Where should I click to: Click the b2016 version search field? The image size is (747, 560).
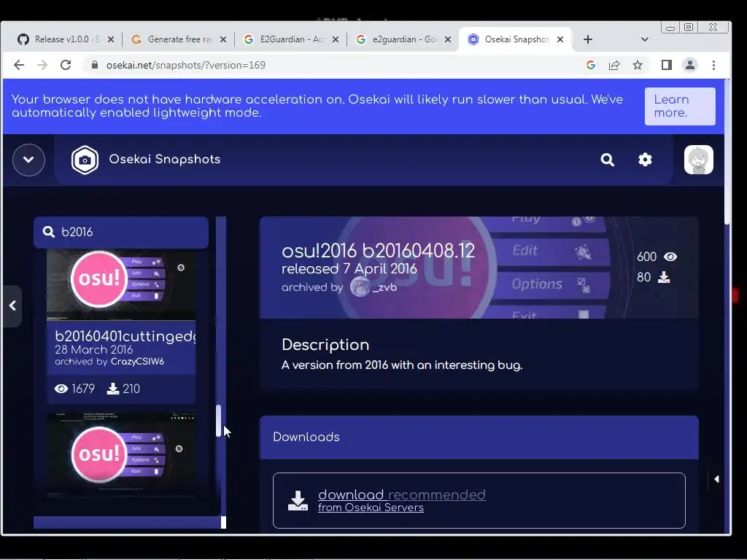click(x=121, y=233)
